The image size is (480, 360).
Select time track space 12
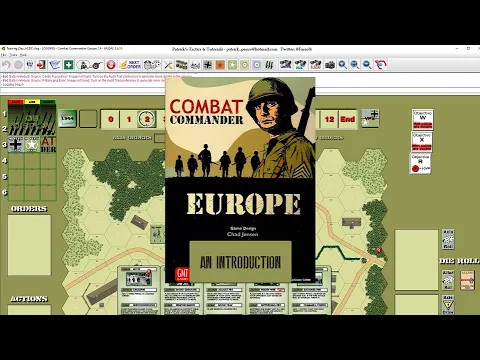pyautogui.click(x=329, y=119)
